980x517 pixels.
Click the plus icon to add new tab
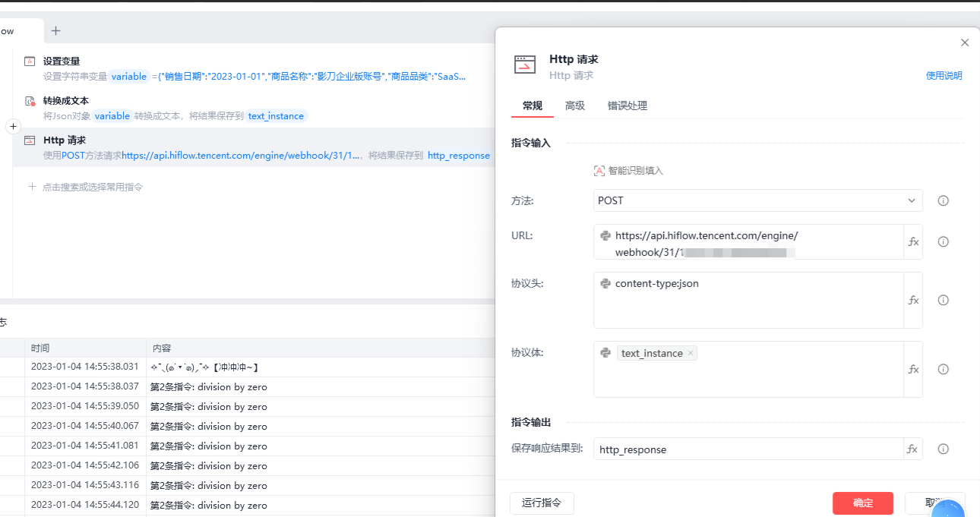coord(55,31)
